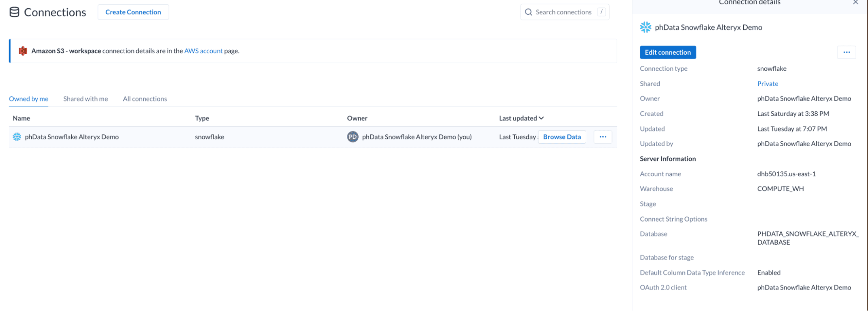This screenshot has height=311, width=868.
Task: Click the Private sharing link
Action: pos(767,84)
